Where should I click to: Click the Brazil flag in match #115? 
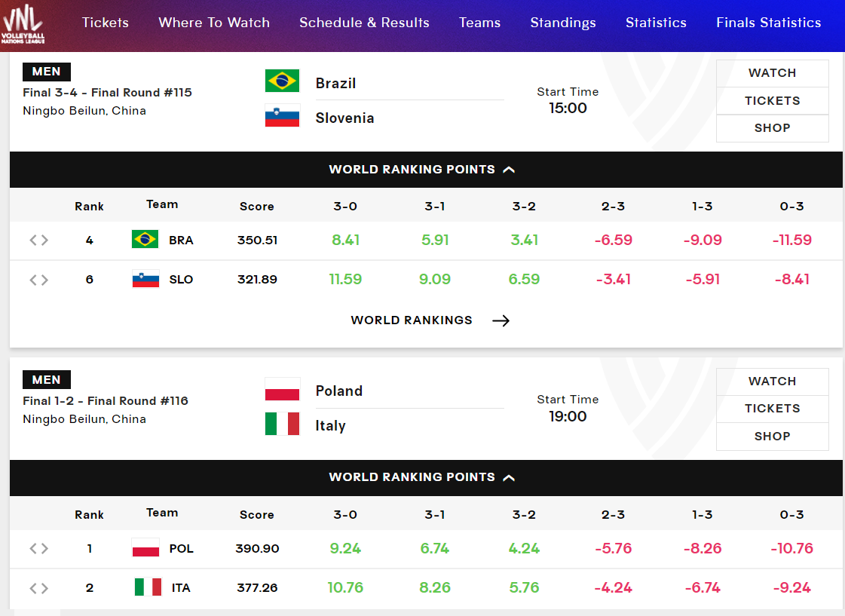click(282, 81)
